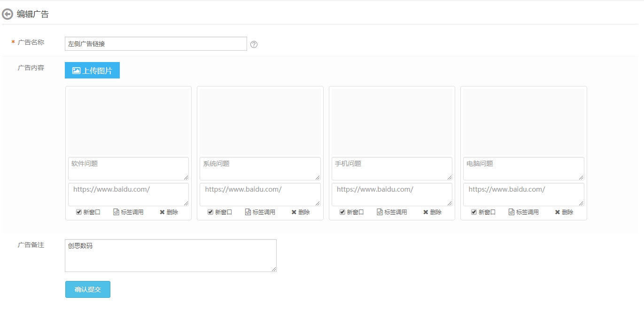Toggle 新窗口 checkbox in 手机问题 card

pos(342,212)
